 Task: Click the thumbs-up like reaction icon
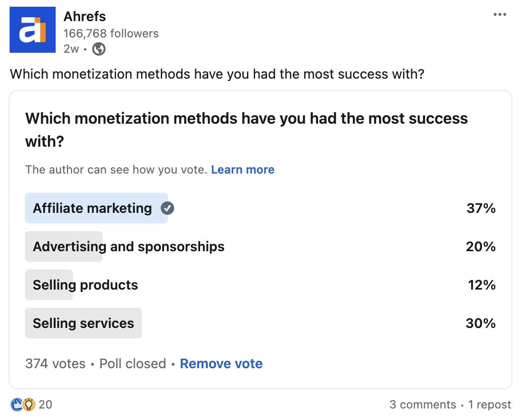click(16, 404)
